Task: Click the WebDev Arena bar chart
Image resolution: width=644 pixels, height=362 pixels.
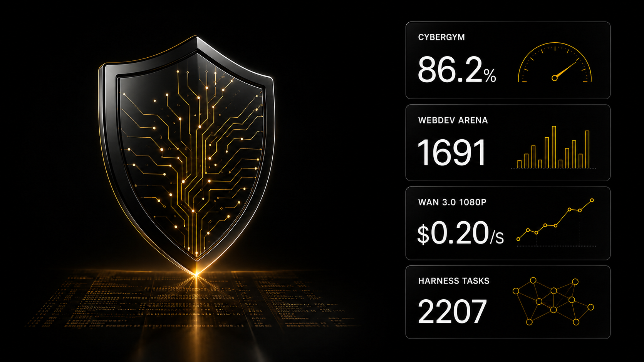Action: click(x=553, y=147)
